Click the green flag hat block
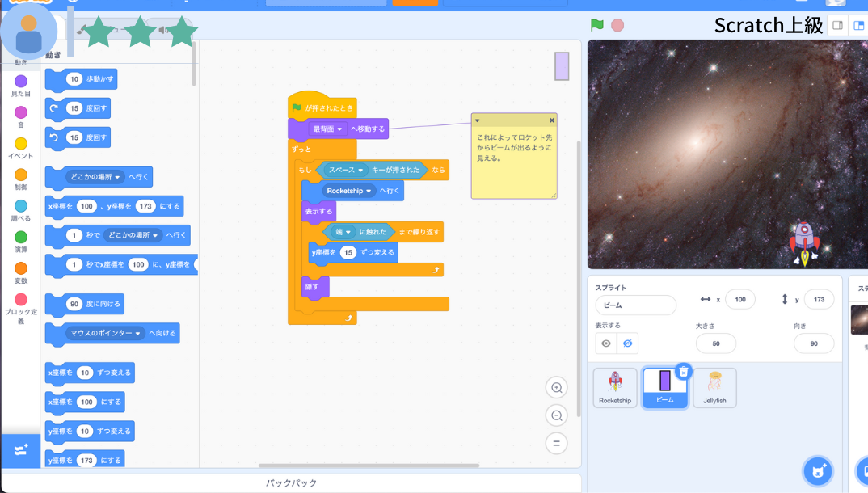The height and width of the screenshot is (493, 868). 322,106
